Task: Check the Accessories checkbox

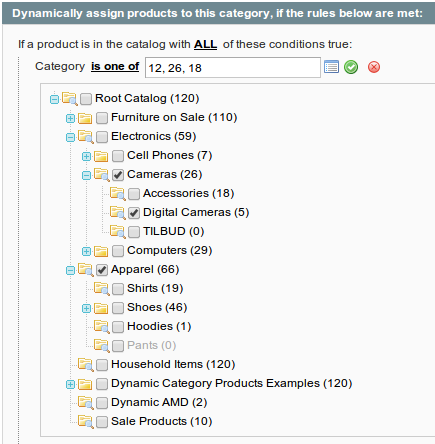Action: tap(134, 194)
